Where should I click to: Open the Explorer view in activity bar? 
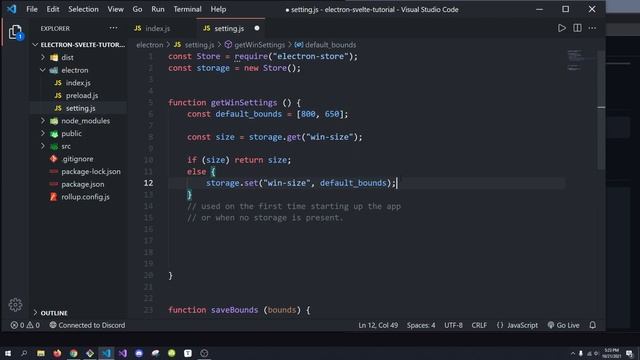15,32
